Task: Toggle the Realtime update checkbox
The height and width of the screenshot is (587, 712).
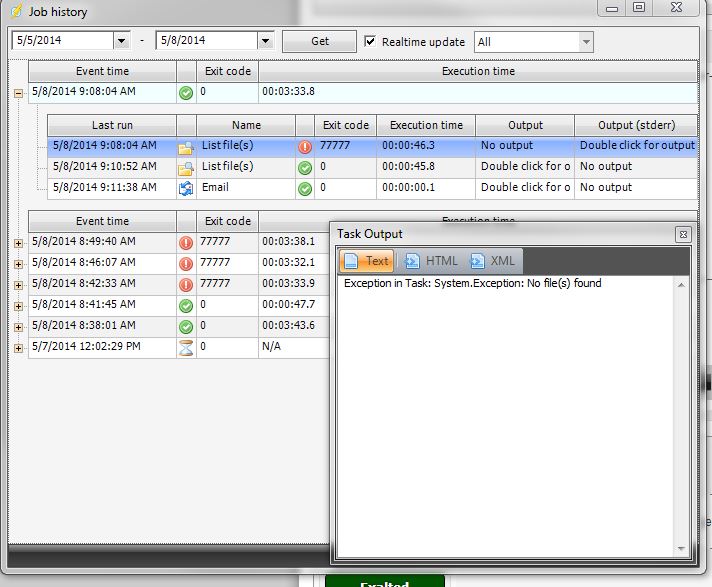Action: (371, 42)
